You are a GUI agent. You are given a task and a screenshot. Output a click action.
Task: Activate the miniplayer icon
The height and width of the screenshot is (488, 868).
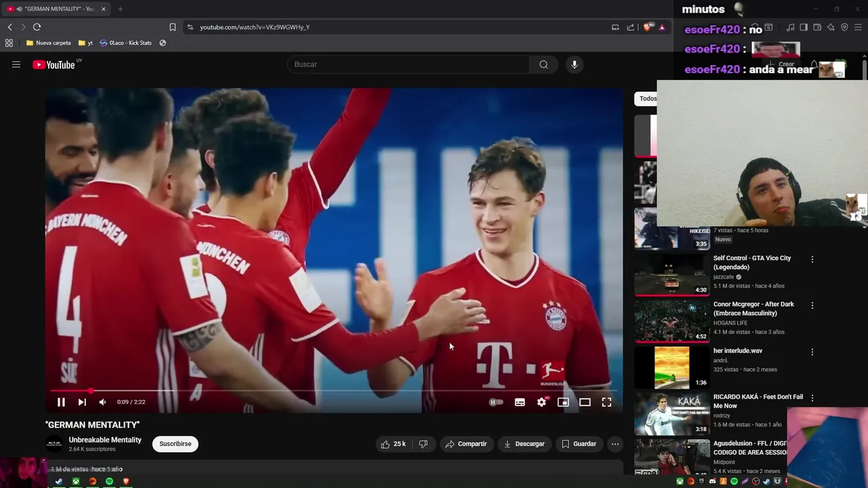coord(563,402)
